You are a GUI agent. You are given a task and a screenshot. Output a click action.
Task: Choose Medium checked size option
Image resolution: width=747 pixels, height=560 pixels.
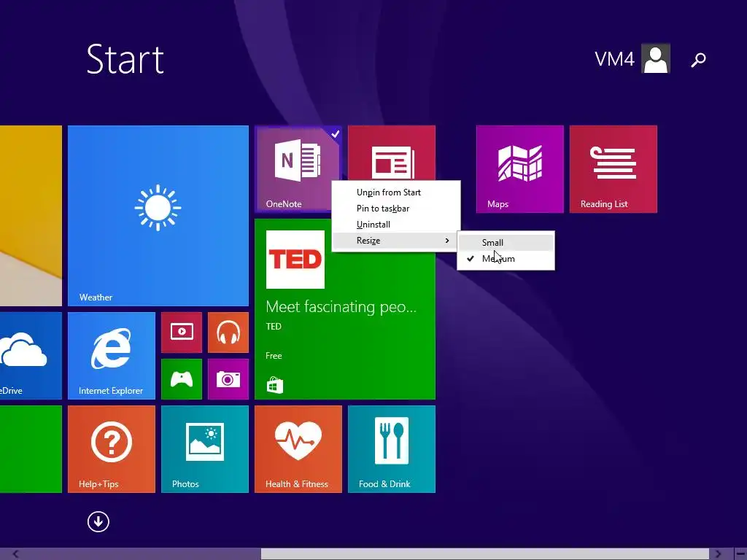(506, 259)
